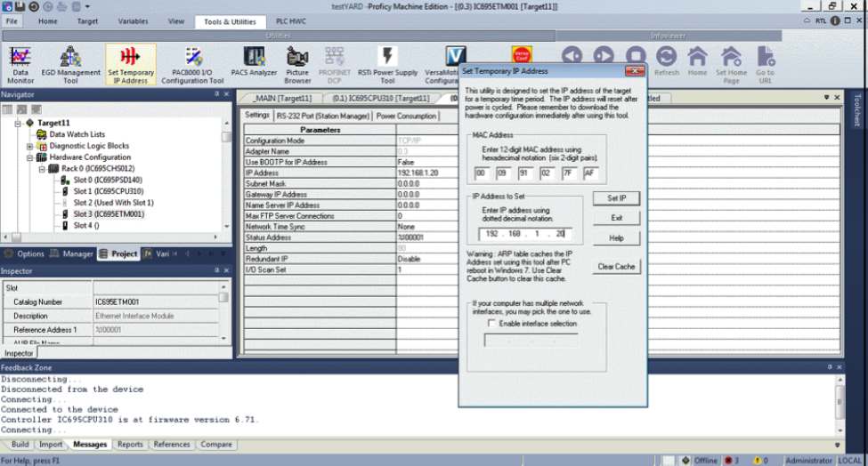
Task: Collapse the Target11 tree node
Action: [x=19, y=124]
